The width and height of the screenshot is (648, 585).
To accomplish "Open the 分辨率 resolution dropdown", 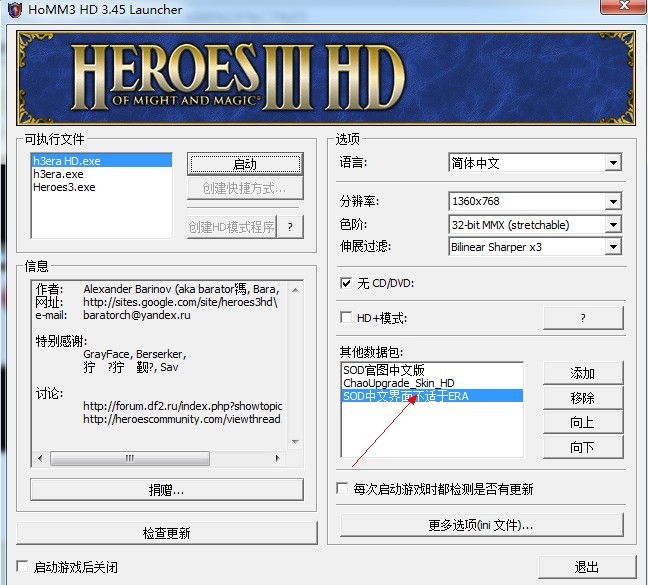I will (613, 201).
